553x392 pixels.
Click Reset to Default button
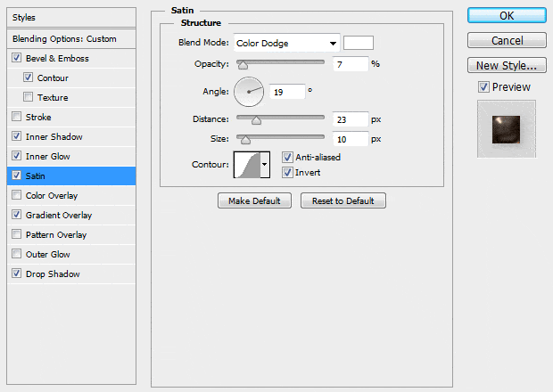pyautogui.click(x=343, y=201)
